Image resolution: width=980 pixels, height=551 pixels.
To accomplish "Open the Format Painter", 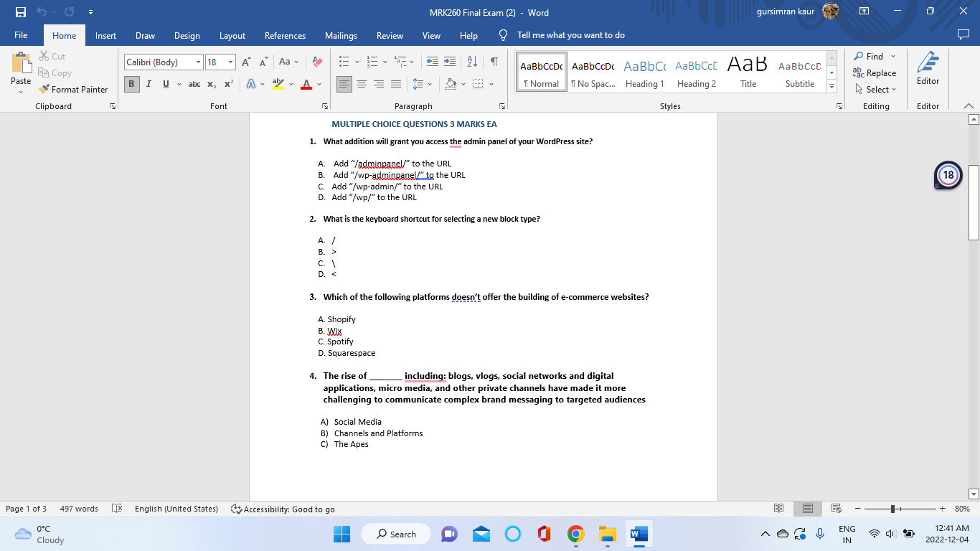I will 74,89.
